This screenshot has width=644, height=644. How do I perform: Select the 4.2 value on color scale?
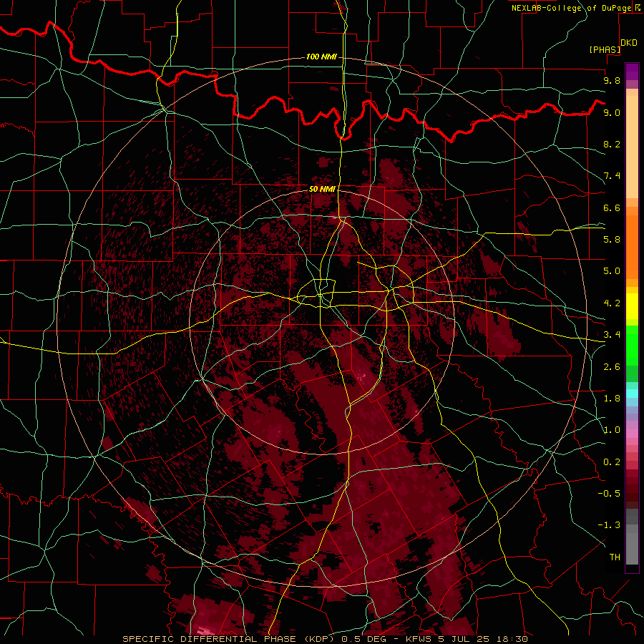[612, 303]
